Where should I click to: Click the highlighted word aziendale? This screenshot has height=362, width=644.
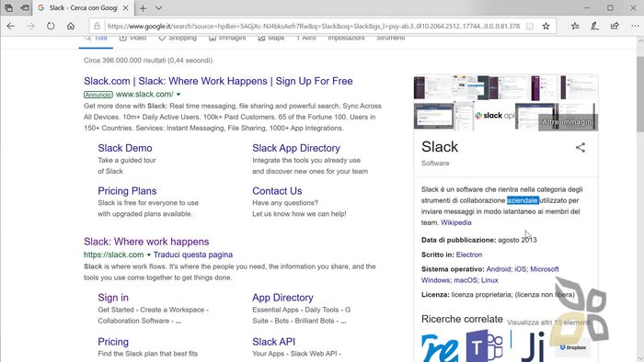(523, 200)
